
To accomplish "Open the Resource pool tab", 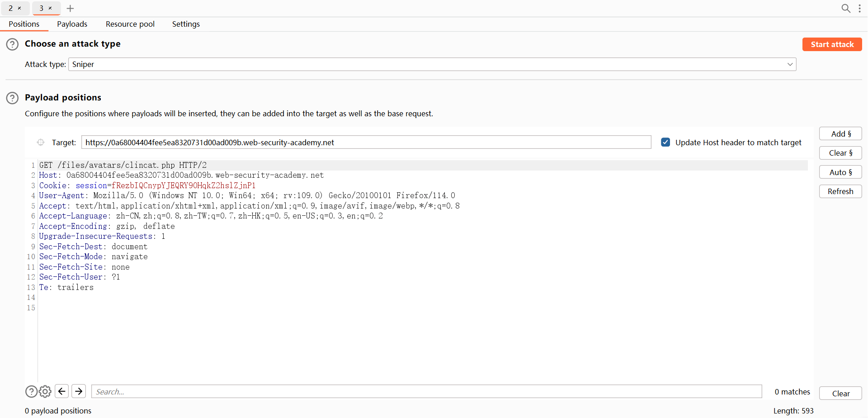I will [x=130, y=24].
